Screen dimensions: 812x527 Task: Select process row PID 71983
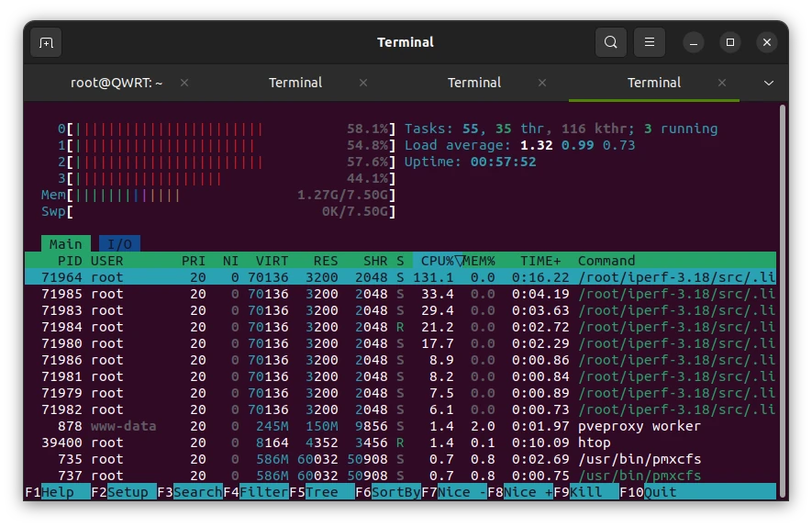400,310
